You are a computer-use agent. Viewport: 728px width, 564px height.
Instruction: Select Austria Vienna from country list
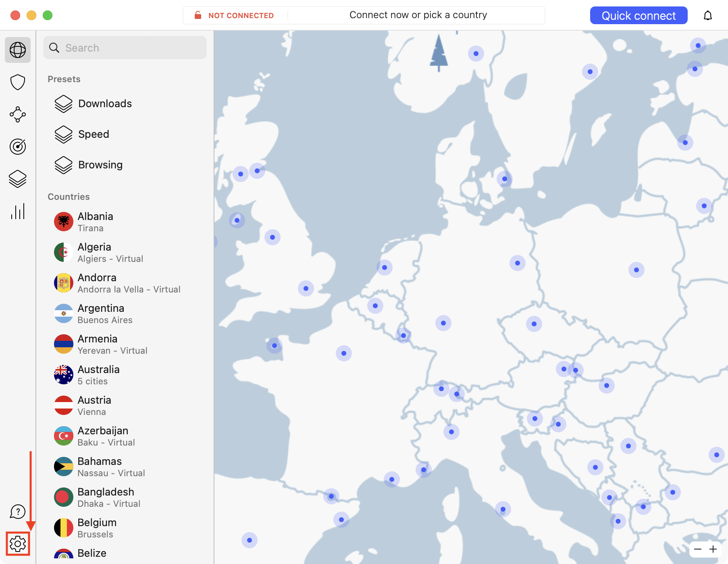point(94,405)
